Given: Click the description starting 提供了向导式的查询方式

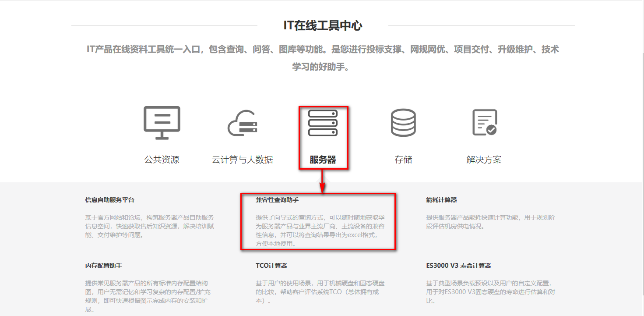Looking at the screenshot, I should pos(320,231).
